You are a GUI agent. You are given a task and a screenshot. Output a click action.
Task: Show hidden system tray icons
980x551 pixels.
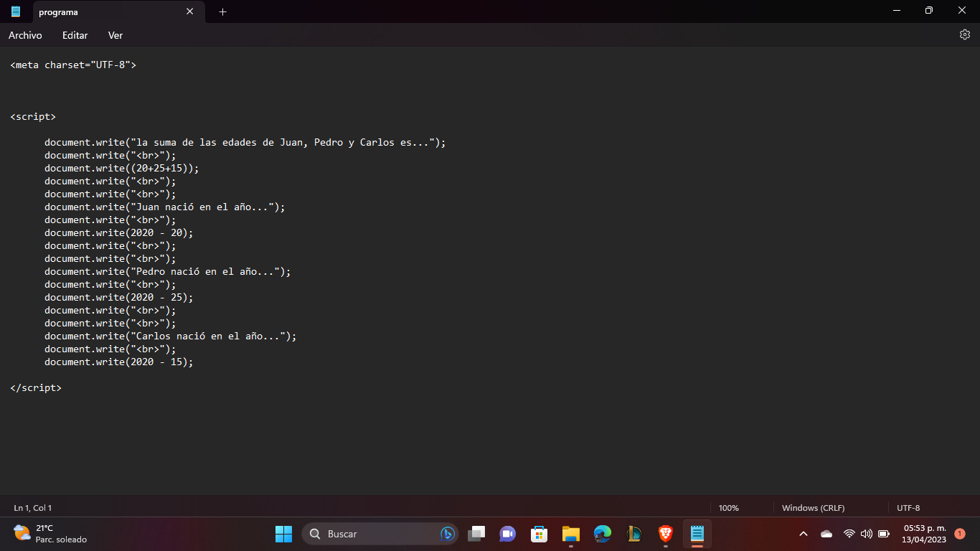pos(804,534)
